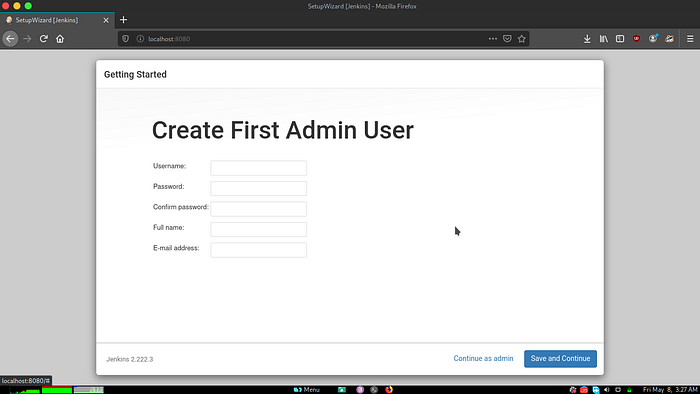
Task: Open the Firefox home page
Action: pyautogui.click(x=60, y=39)
